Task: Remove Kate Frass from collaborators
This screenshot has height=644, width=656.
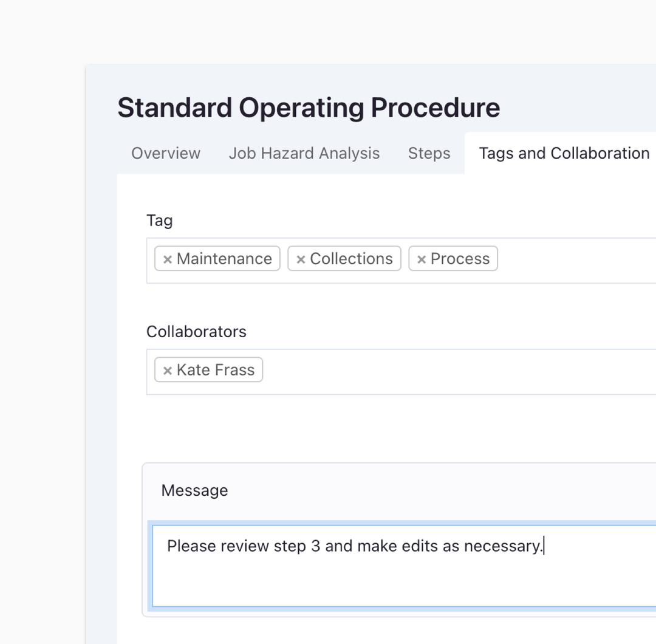Action: pyautogui.click(x=168, y=369)
